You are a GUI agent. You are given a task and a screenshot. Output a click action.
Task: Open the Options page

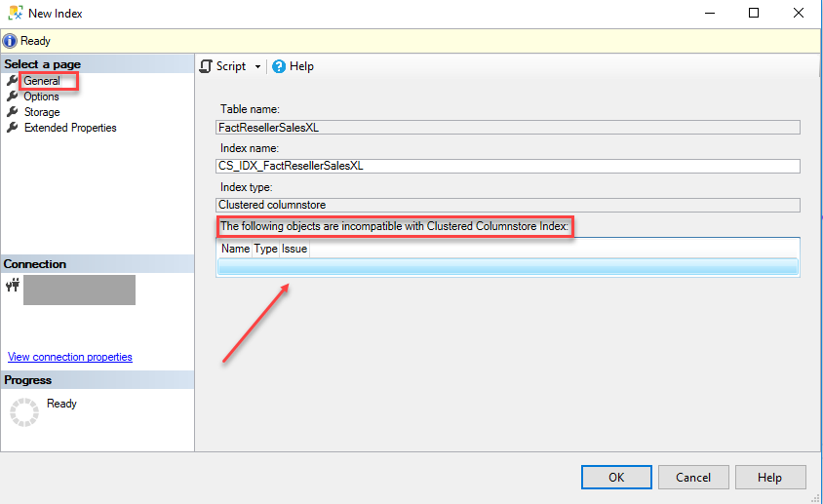pyautogui.click(x=42, y=97)
